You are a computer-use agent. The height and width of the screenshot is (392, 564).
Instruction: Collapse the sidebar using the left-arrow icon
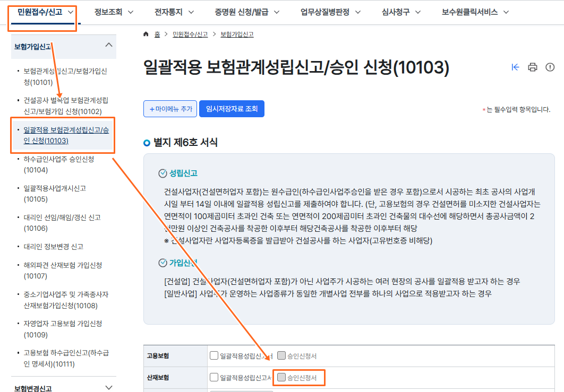(515, 67)
